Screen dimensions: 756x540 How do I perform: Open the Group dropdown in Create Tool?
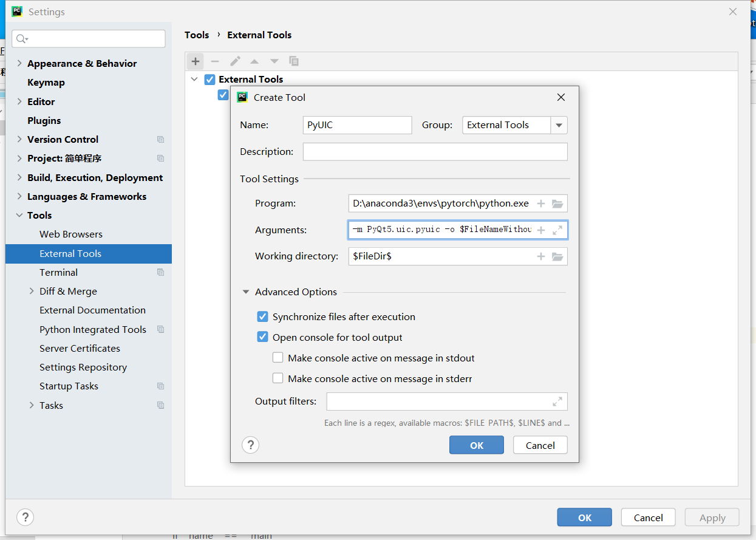(x=559, y=125)
